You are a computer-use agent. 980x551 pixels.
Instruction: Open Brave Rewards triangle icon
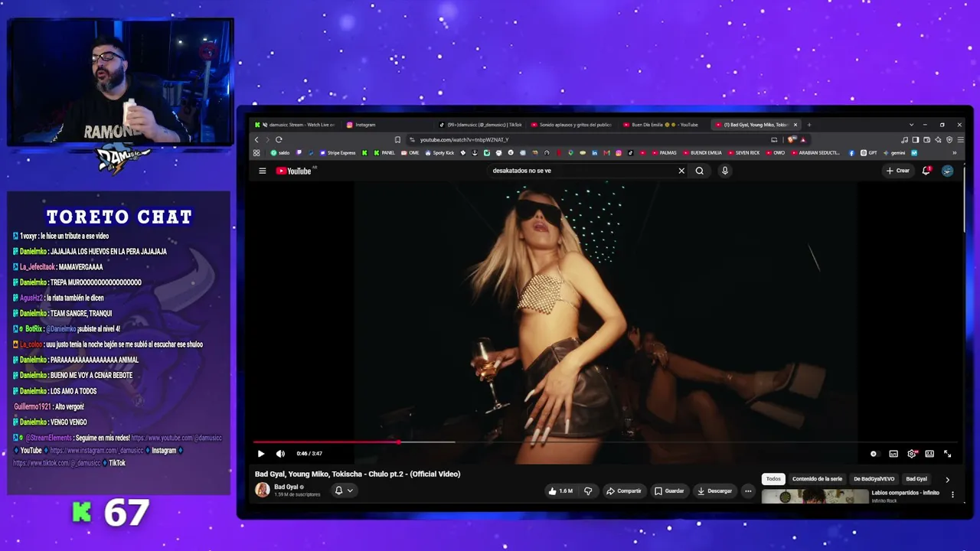point(802,140)
